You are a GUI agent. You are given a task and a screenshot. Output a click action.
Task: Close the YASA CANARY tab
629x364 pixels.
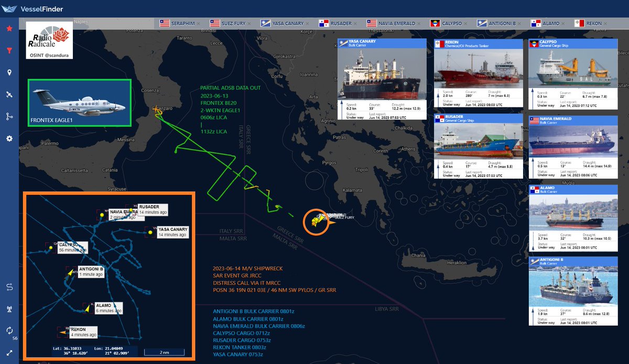[308, 24]
